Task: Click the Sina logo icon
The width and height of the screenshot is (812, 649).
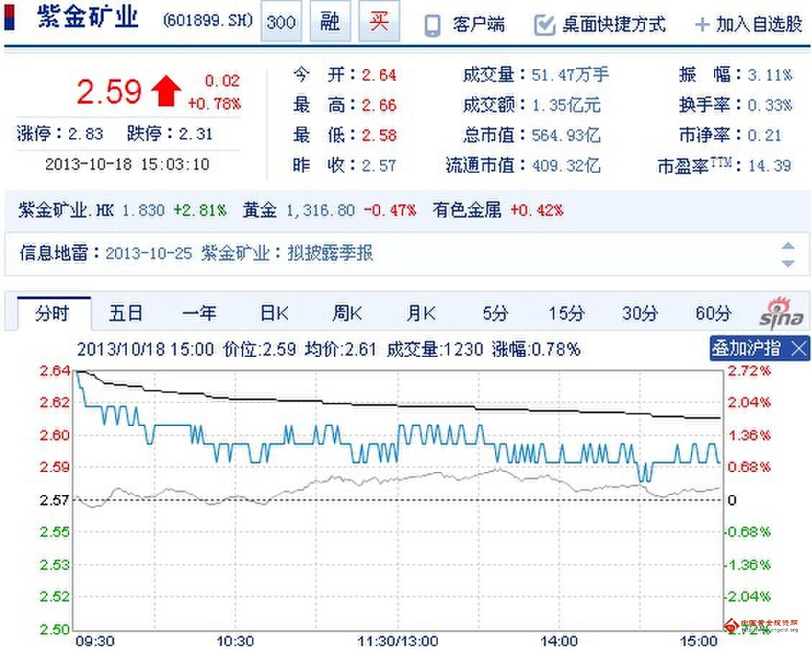Action: click(x=782, y=313)
